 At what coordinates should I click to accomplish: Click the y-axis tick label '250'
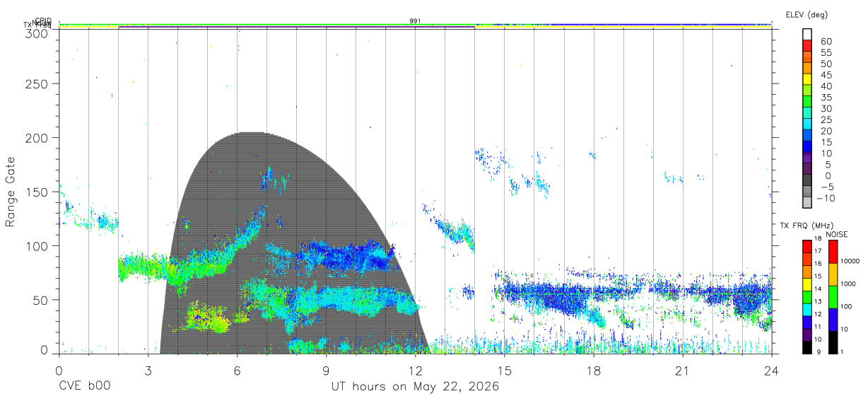(x=37, y=83)
